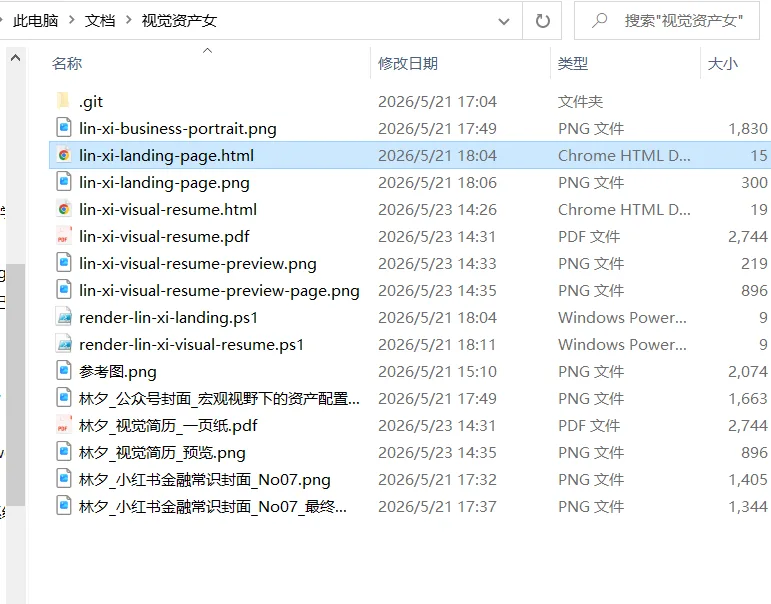
Task: Select the file name lin-xi-visual-resume.html
Action: click(x=168, y=210)
